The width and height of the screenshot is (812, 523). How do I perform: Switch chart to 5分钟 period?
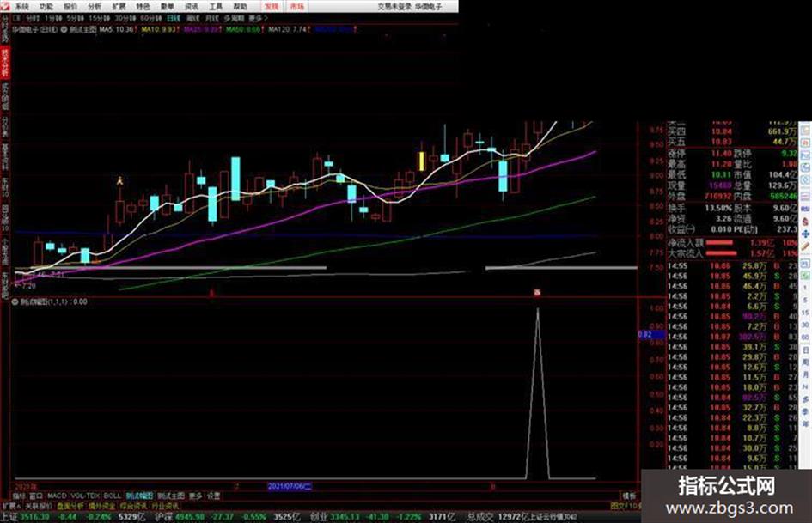[x=75, y=18]
